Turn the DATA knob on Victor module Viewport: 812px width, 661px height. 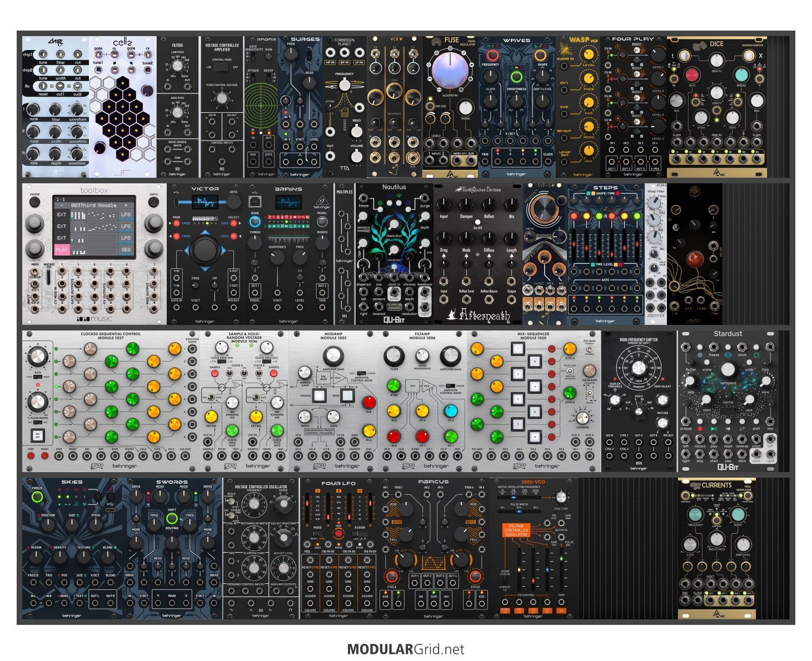(233, 202)
